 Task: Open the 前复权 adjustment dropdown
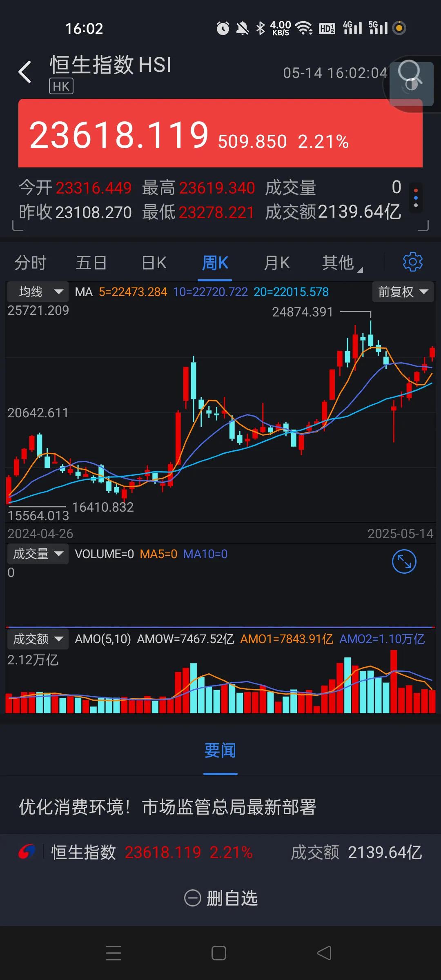click(403, 292)
